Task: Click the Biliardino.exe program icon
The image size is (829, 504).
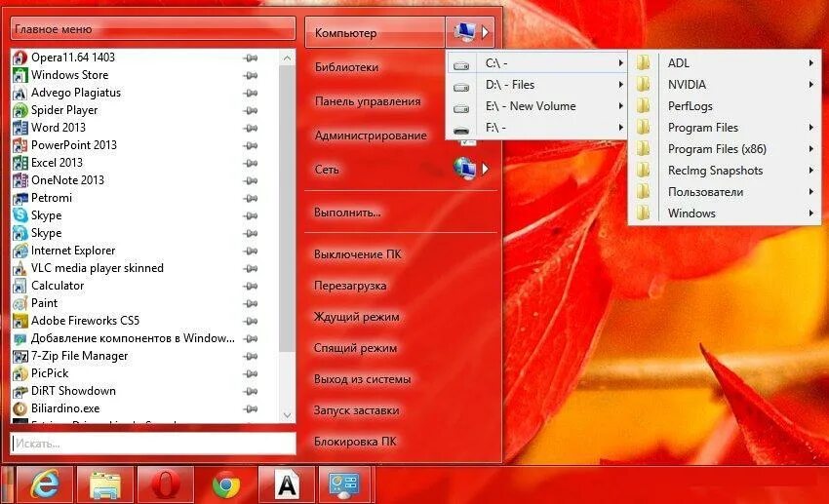Action: 20,408
